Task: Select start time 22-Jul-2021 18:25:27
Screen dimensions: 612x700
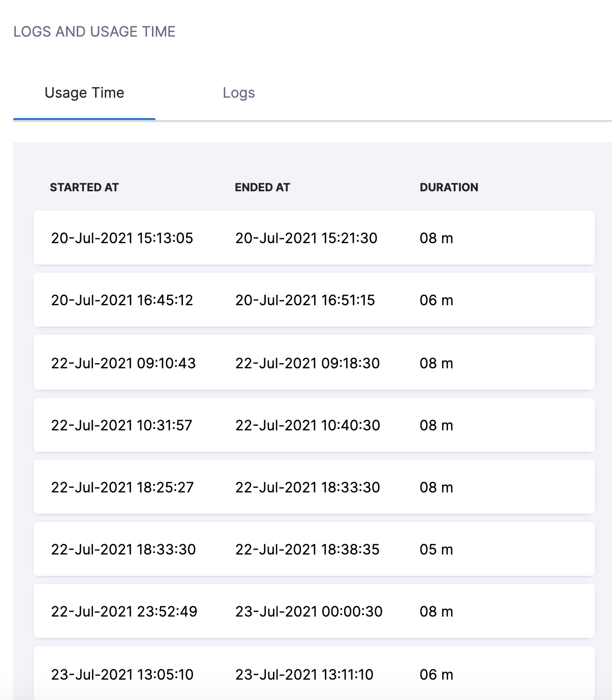Action: 122,487
